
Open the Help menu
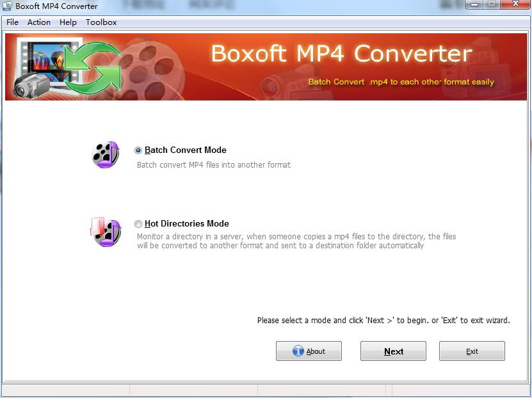pos(67,22)
